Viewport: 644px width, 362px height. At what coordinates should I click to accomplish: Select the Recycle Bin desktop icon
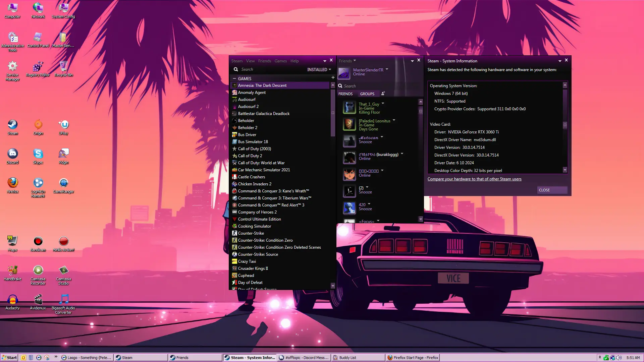pyautogui.click(x=63, y=69)
